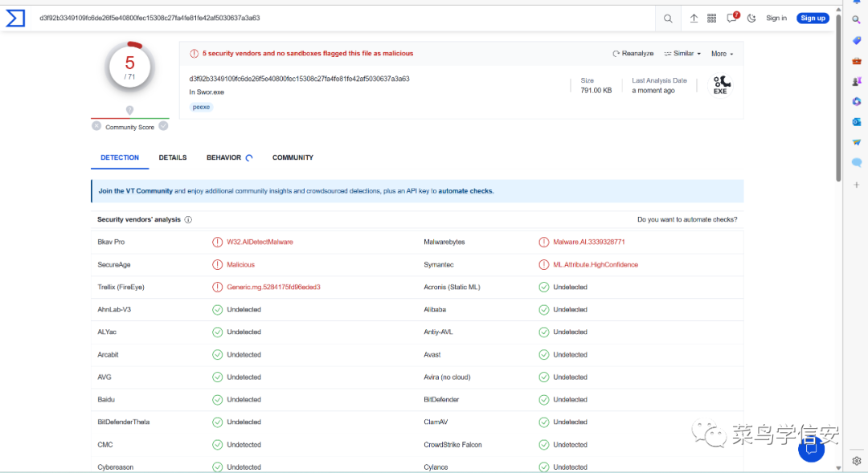Click the BitDefender undetected check icon

click(544, 399)
